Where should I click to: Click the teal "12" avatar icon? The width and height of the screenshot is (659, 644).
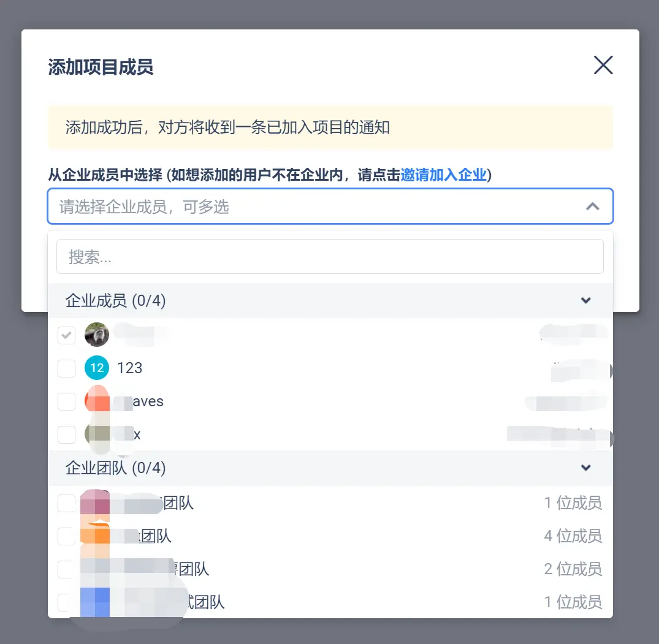(x=97, y=368)
